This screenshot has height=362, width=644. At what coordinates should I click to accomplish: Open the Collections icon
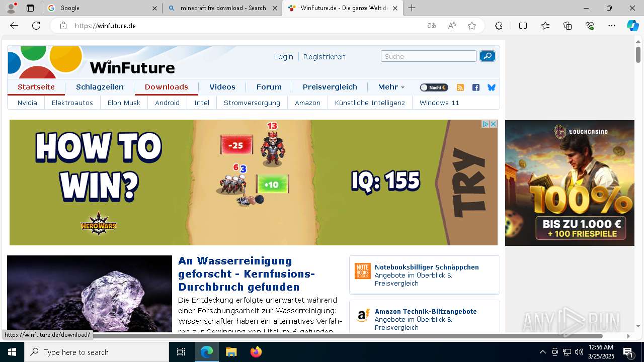(568, 26)
